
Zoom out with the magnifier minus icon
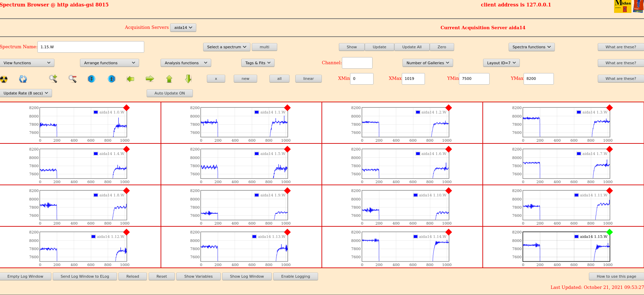click(x=72, y=79)
